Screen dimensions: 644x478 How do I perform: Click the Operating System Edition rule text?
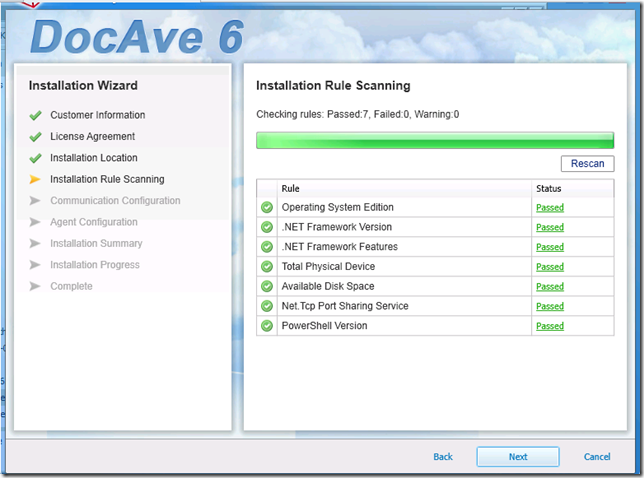coord(338,207)
